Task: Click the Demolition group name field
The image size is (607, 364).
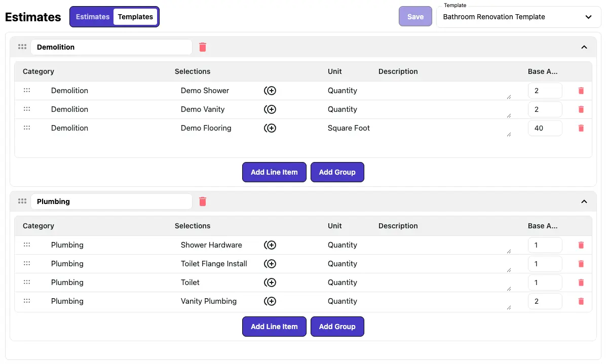Action: (111, 47)
